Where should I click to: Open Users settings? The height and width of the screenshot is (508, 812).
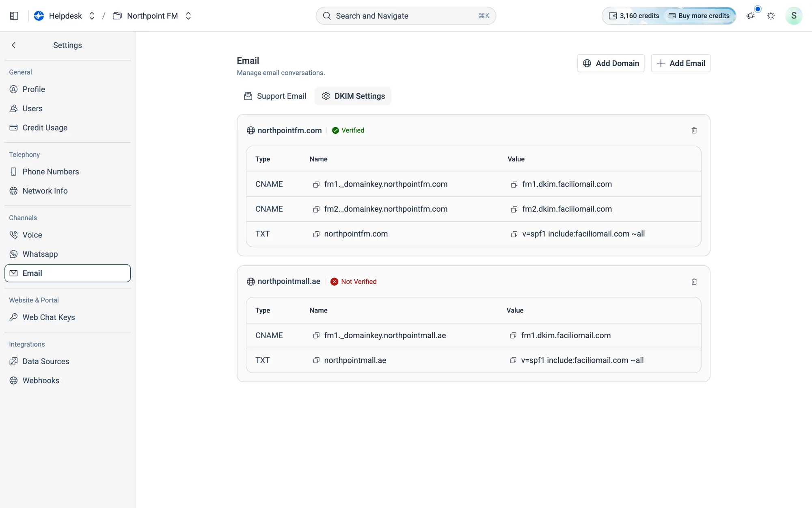tap(67, 109)
